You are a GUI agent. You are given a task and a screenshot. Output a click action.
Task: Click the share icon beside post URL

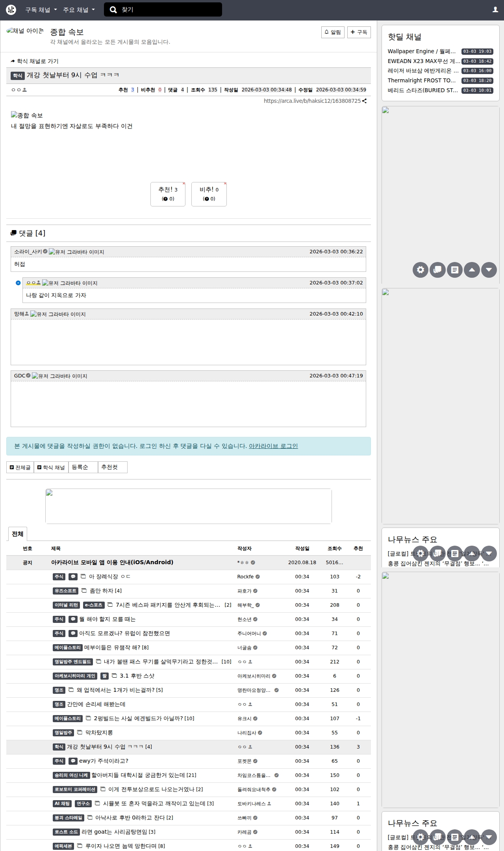tap(364, 101)
